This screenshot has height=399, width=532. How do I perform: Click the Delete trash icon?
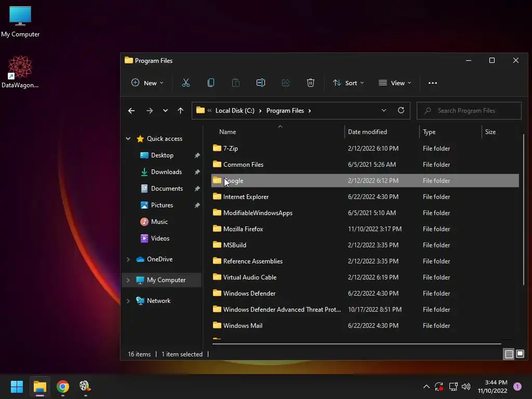[x=311, y=83]
